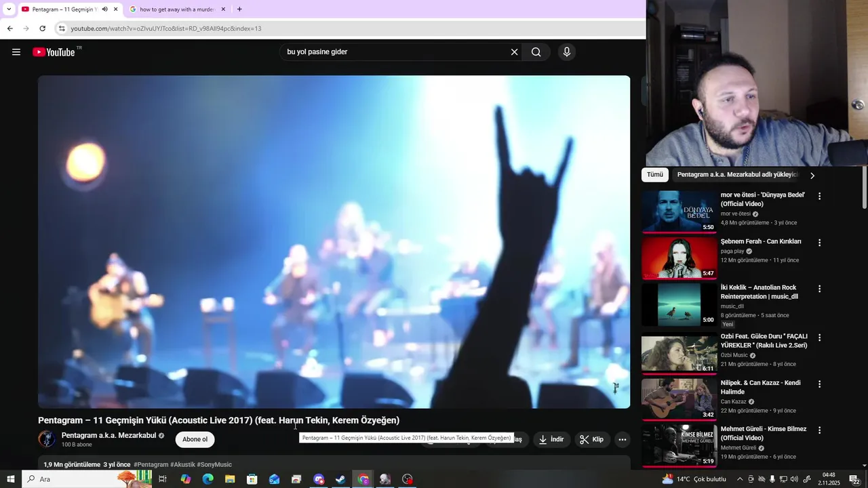Click the blurred concert video player
The width and height of the screenshot is (868, 488).
(334, 242)
